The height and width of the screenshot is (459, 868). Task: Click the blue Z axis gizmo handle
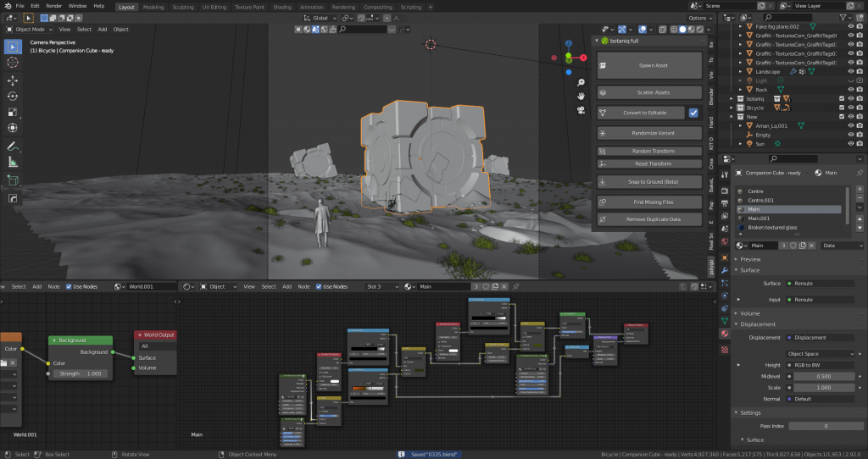pyautogui.click(x=569, y=43)
